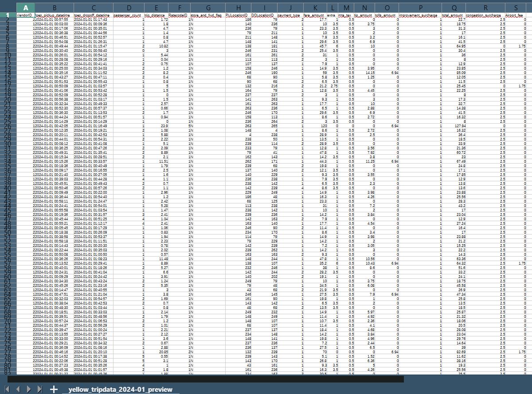Click the tip_amount header cell
This screenshot has width=532, height=394.
pos(365,15)
